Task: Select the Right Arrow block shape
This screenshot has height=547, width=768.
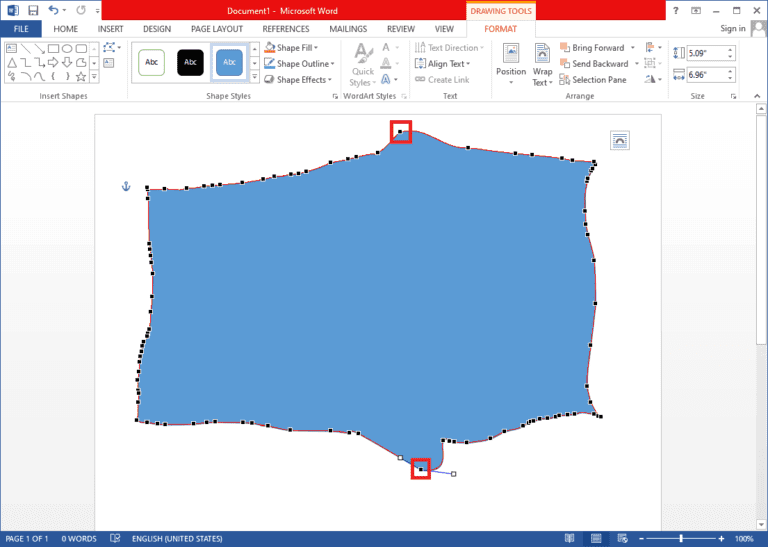Action: (x=53, y=62)
